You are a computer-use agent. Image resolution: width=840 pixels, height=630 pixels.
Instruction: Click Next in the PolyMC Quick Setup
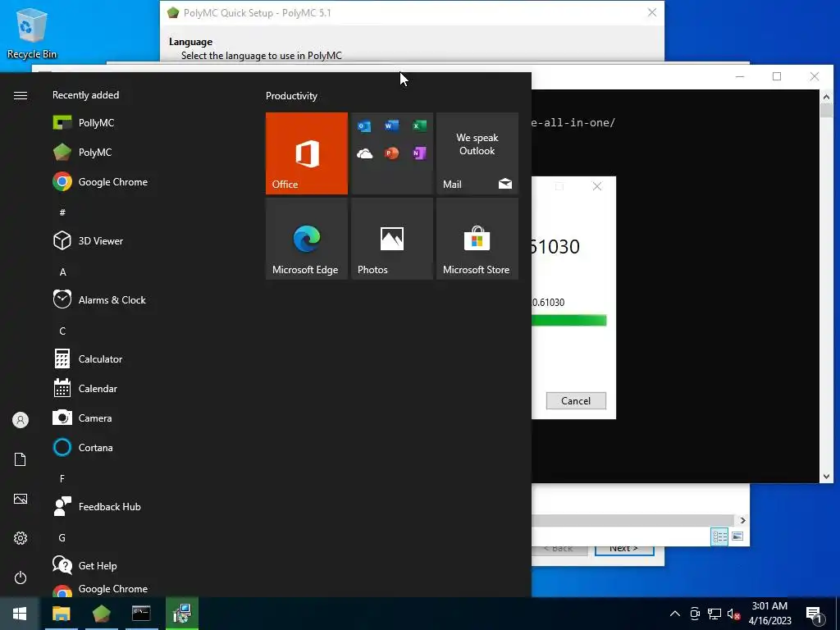pyautogui.click(x=624, y=550)
